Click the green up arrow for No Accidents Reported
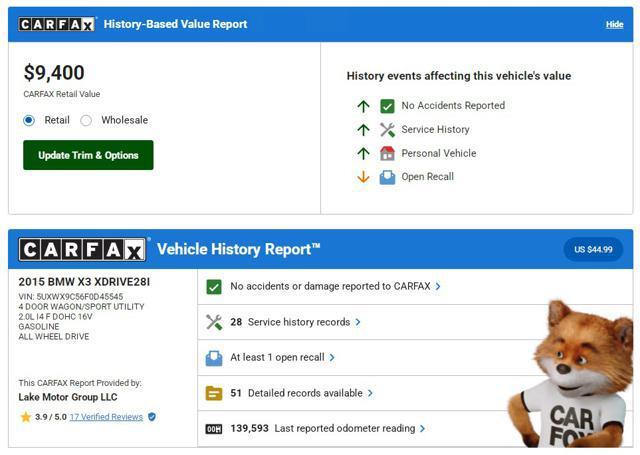This screenshot has height=455, width=640. point(363,106)
